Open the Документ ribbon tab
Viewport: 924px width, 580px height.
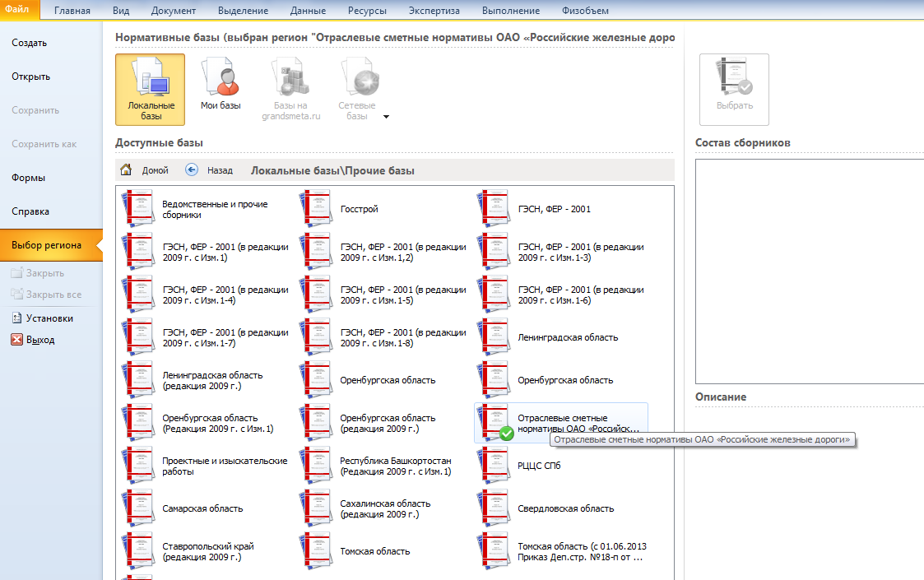point(174,11)
